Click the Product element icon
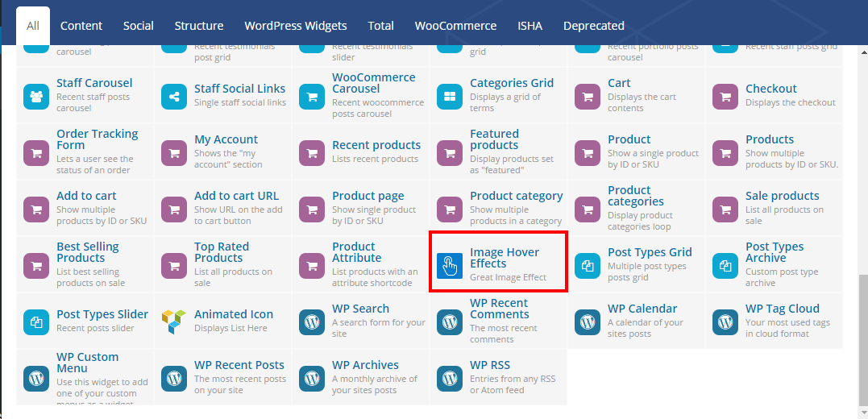The width and height of the screenshot is (868, 419). coord(588,153)
